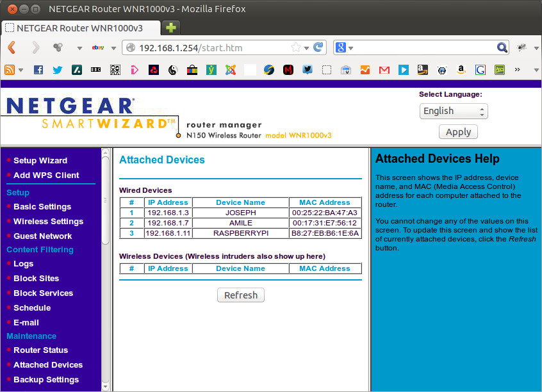
Task: Open a new tab with the plus button
Action: (171, 28)
